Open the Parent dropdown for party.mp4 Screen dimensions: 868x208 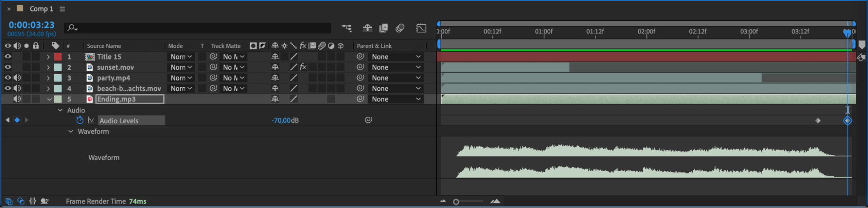point(396,78)
